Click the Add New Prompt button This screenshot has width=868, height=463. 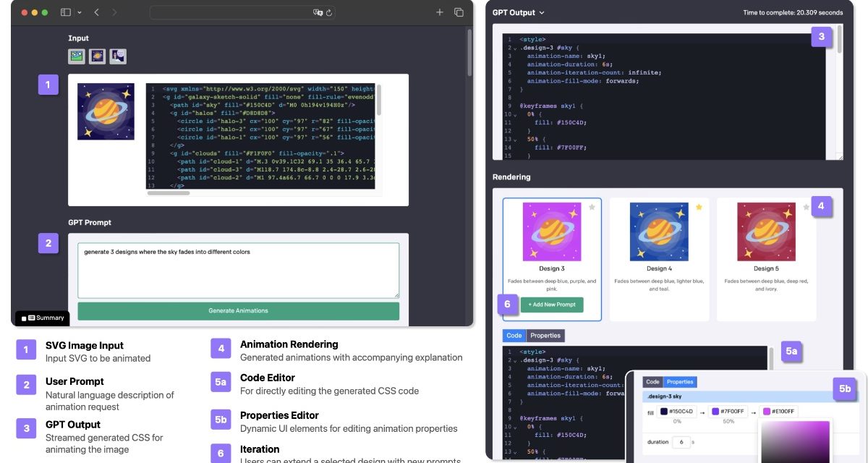(x=551, y=305)
